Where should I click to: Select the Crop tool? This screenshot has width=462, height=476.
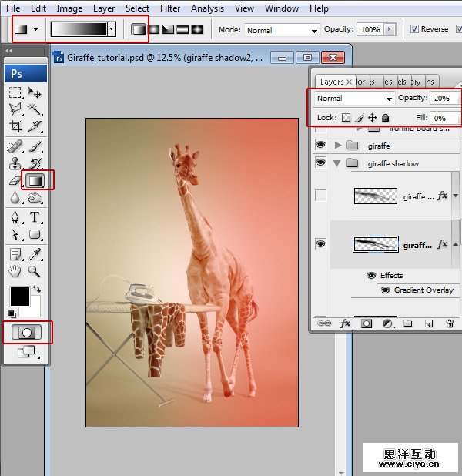(15, 126)
